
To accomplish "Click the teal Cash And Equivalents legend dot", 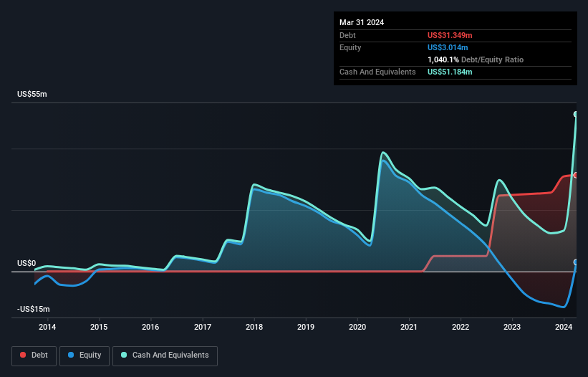I will [x=124, y=355].
